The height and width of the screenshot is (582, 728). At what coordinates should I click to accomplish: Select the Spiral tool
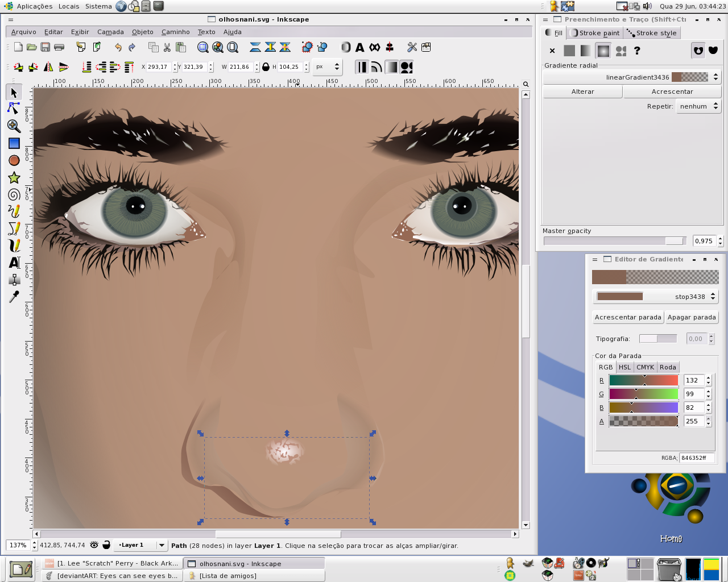pyautogui.click(x=14, y=194)
